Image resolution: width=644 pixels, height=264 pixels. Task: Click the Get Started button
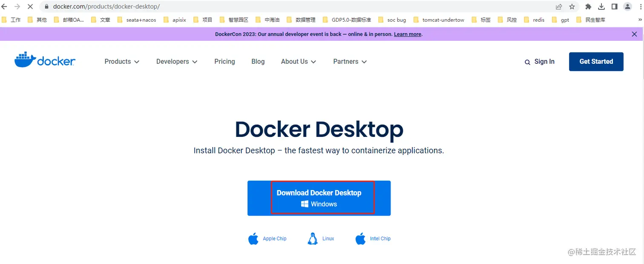[596, 62]
